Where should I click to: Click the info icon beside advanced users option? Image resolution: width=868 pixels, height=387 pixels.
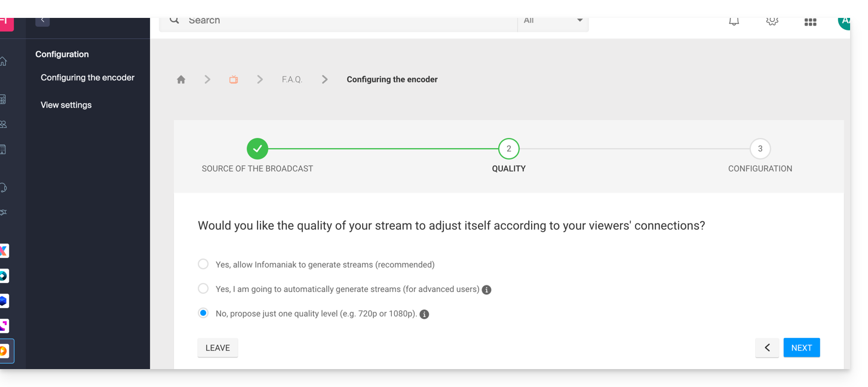[486, 290]
